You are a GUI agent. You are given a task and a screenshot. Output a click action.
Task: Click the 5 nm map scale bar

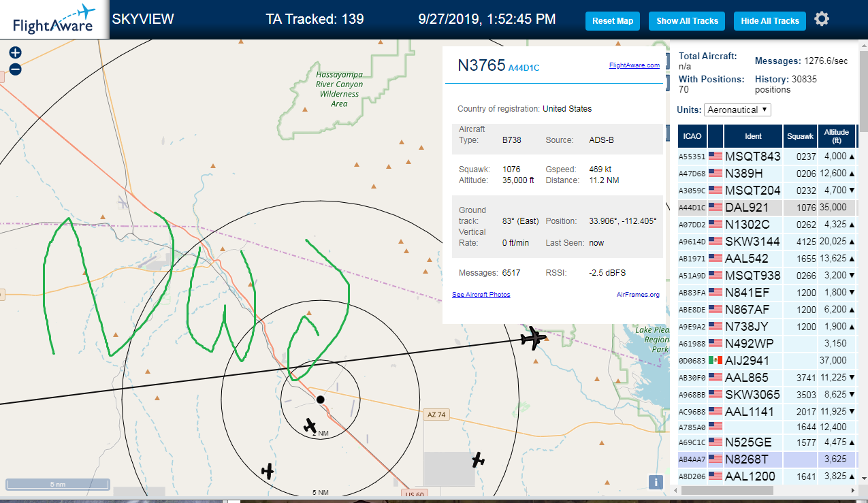coord(58,484)
